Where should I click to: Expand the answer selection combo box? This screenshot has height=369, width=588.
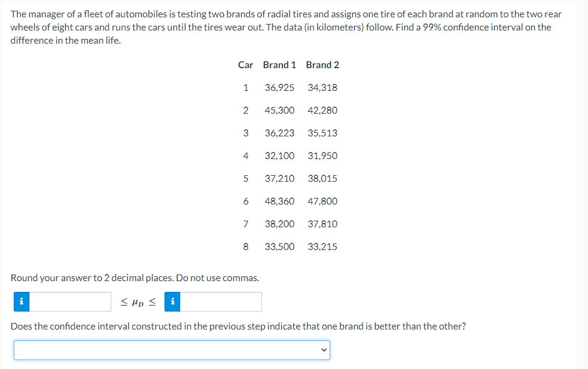pos(172,350)
